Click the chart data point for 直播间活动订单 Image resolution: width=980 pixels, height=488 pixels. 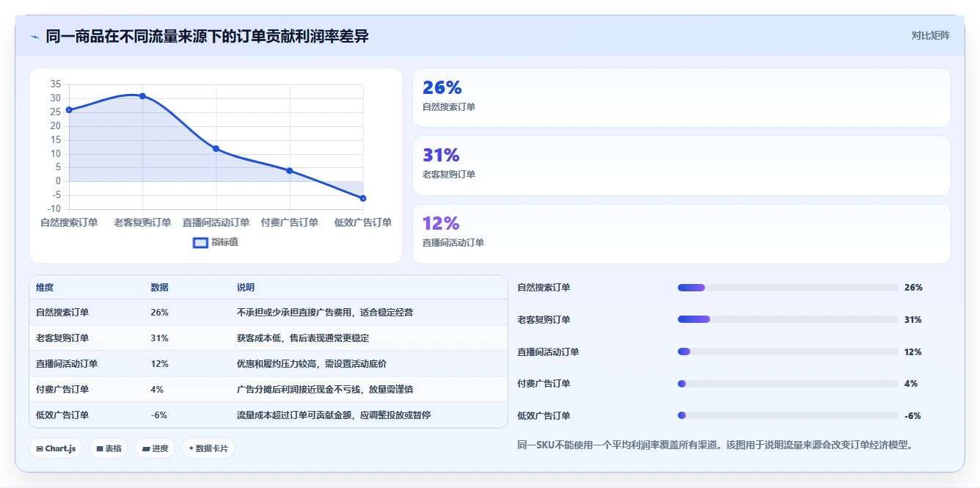coord(216,148)
